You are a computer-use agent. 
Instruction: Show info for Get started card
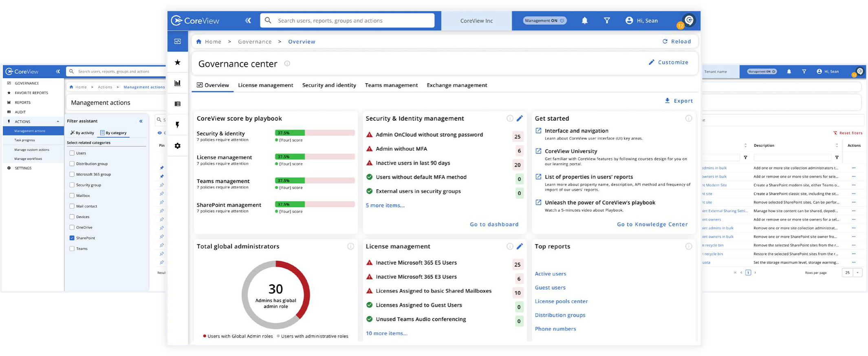(689, 118)
